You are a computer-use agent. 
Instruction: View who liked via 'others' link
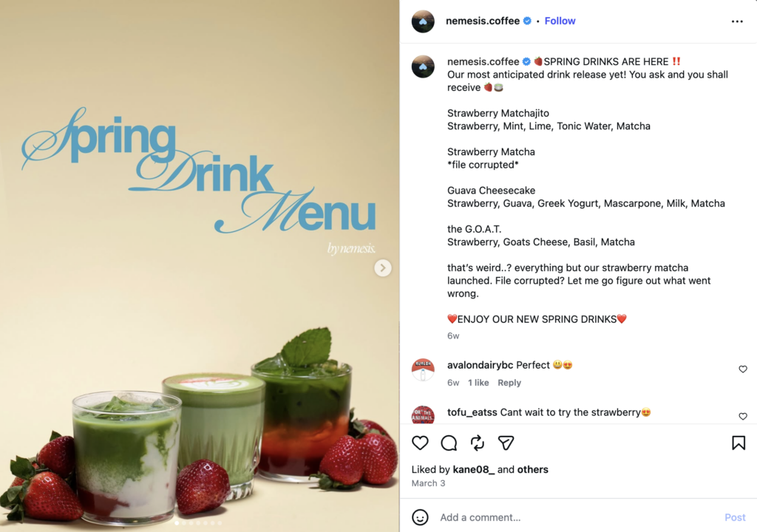[532, 469]
